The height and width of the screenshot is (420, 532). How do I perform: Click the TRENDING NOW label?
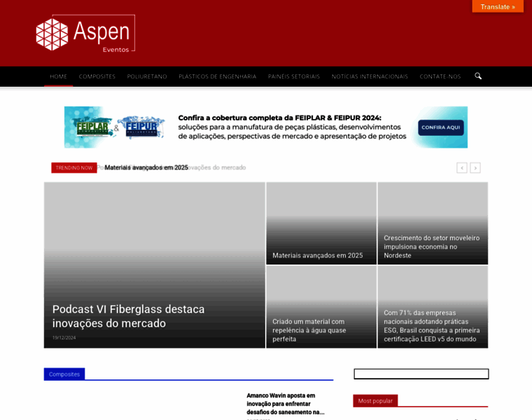click(74, 167)
